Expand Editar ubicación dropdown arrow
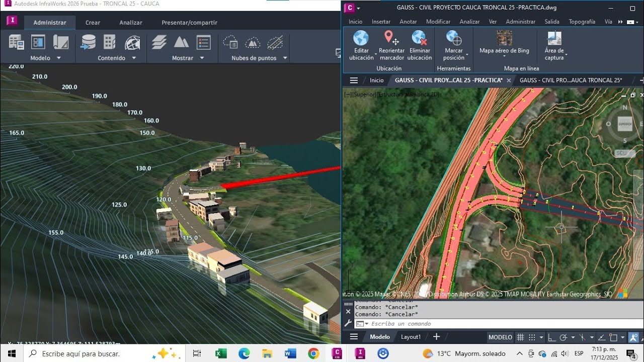The image size is (644, 362). pos(376,54)
